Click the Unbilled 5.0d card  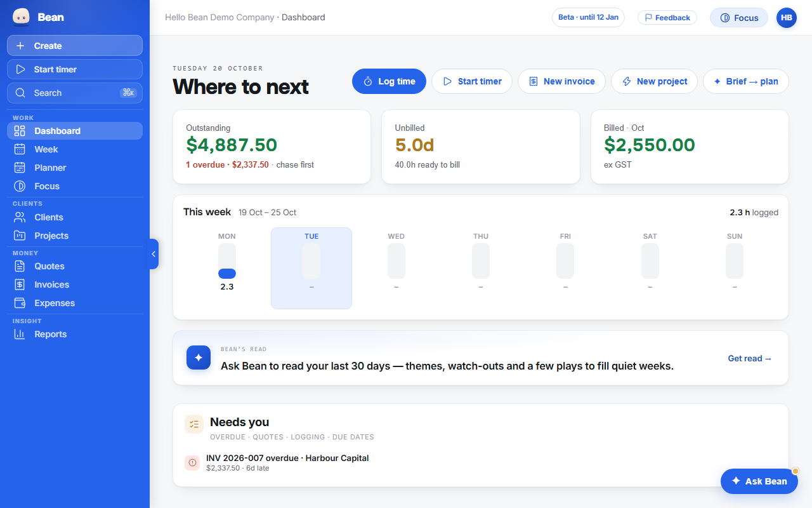[481, 147]
